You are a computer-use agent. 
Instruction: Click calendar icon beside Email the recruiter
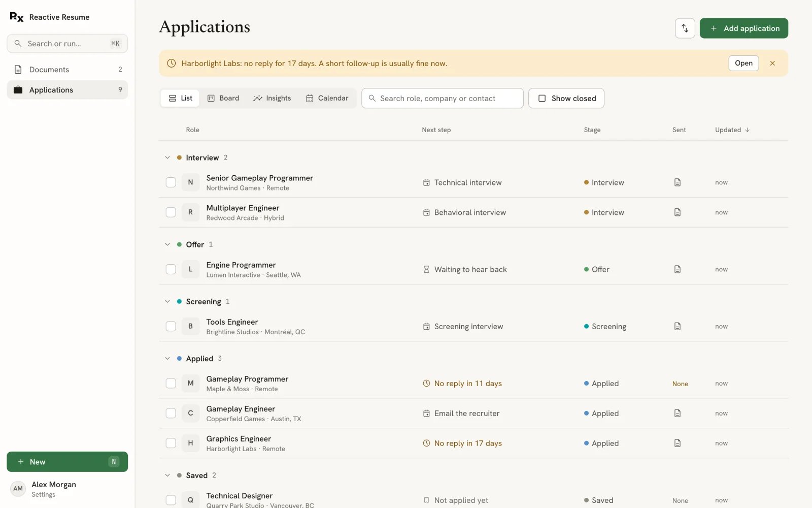426,414
